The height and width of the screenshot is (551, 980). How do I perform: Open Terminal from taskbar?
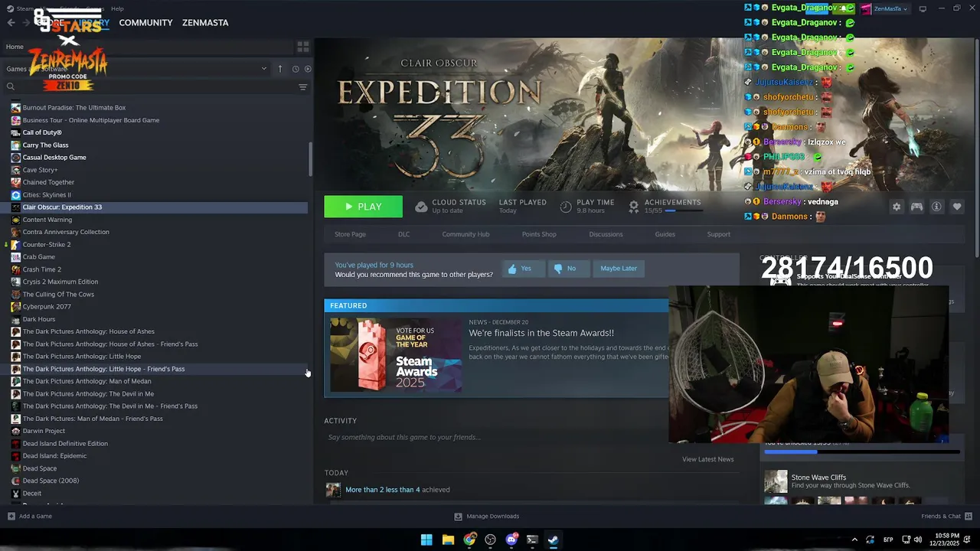tap(532, 540)
